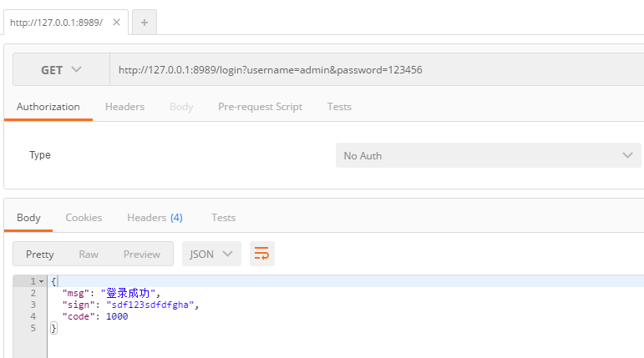Switch to the request Tests tab

pos(339,107)
